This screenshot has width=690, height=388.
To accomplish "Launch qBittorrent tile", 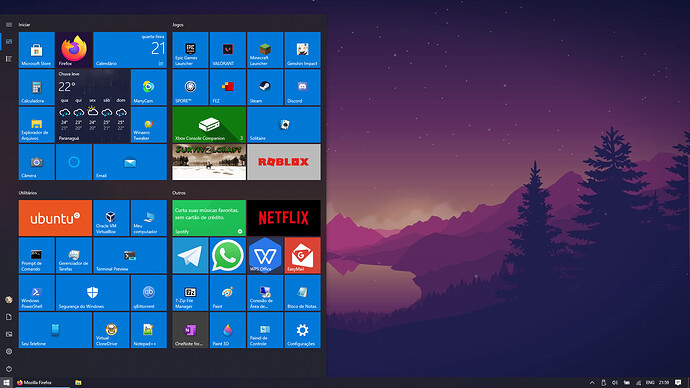I will click(x=149, y=293).
